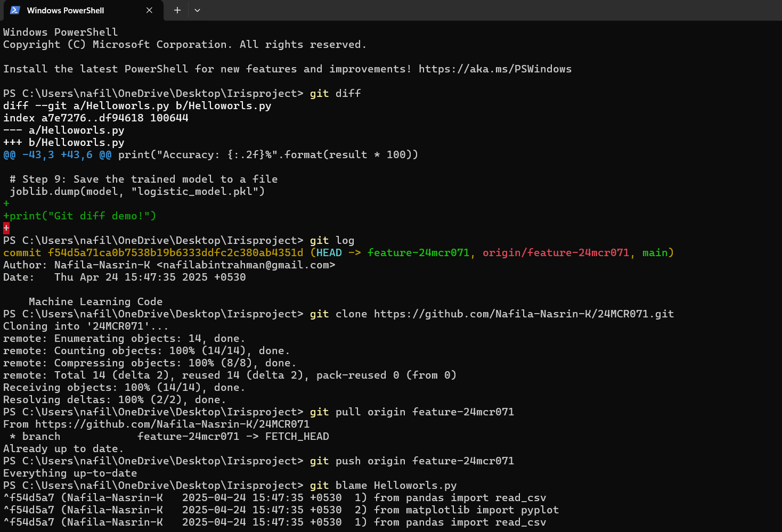The height and width of the screenshot is (532, 782).
Task: Click the 24MCR071.git clone URL
Action: pos(524,314)
